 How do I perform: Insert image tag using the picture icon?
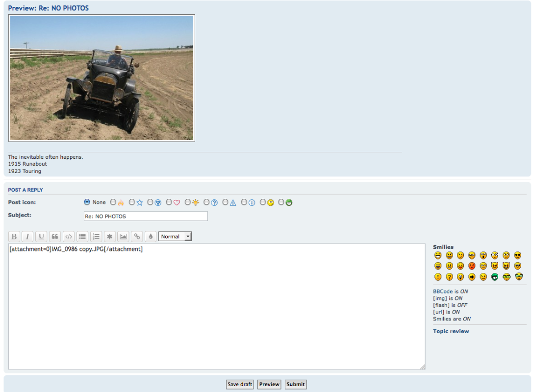click(124, 237)
